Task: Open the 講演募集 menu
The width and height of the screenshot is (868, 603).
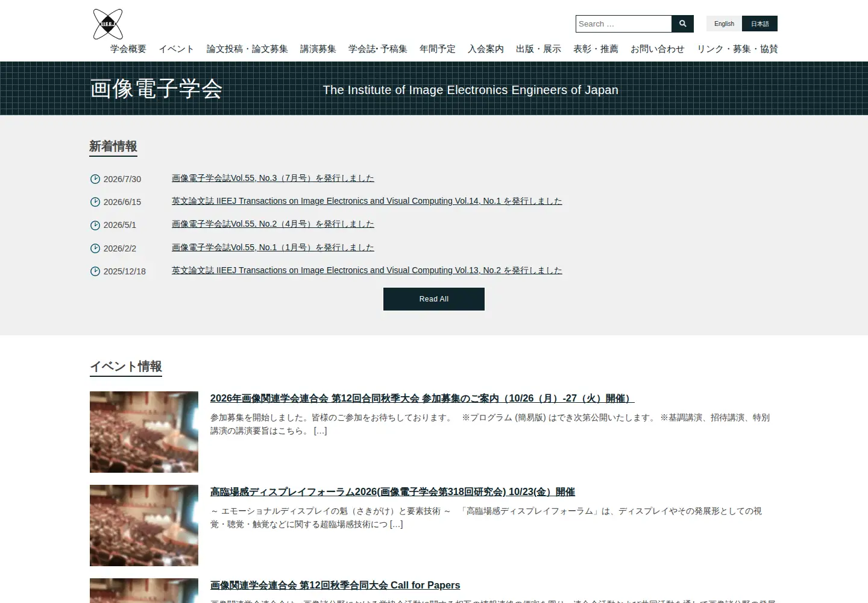Action: point(318,49)
